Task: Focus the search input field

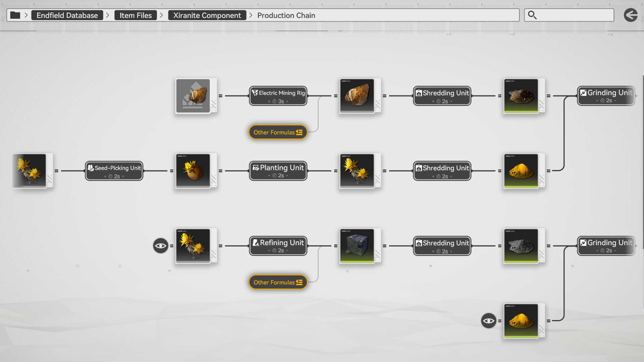Action: click(x=569, y=15)
